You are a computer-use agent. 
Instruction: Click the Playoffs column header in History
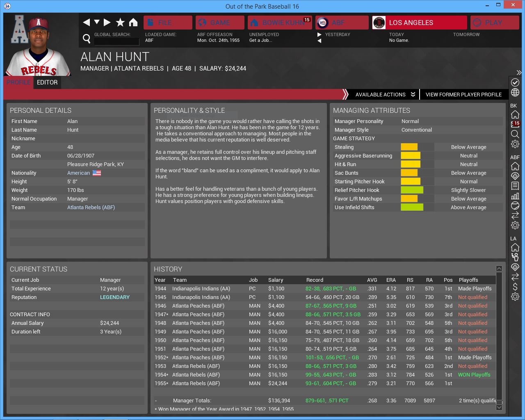(468, 280)
